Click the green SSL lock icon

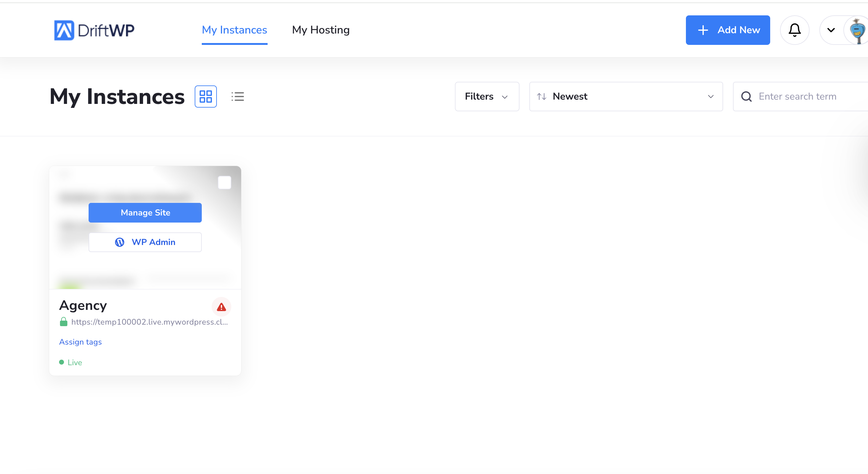63,322
